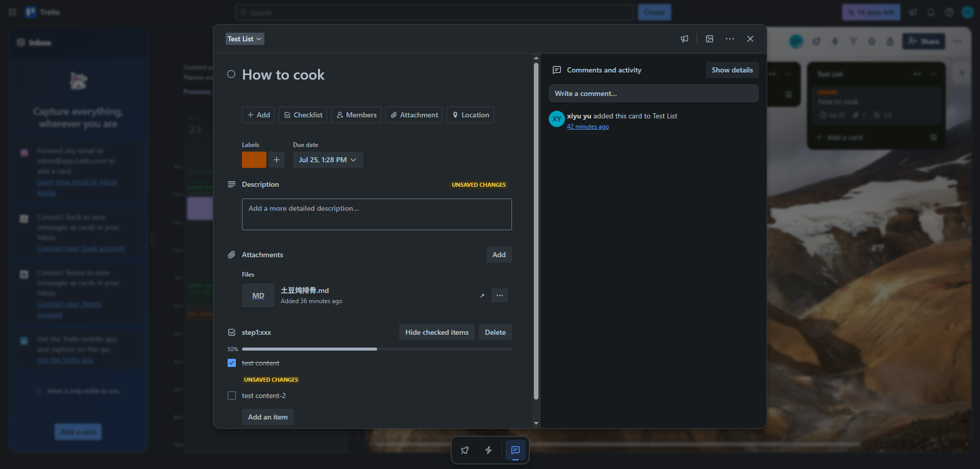This screenshot has height=469, width=980.
Task: Click the Description section icon
Action: click(231, 184)
